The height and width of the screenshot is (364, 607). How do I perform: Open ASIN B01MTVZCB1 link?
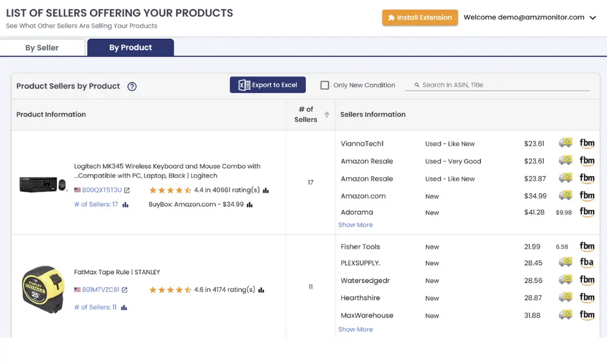(x=101, y=290)
